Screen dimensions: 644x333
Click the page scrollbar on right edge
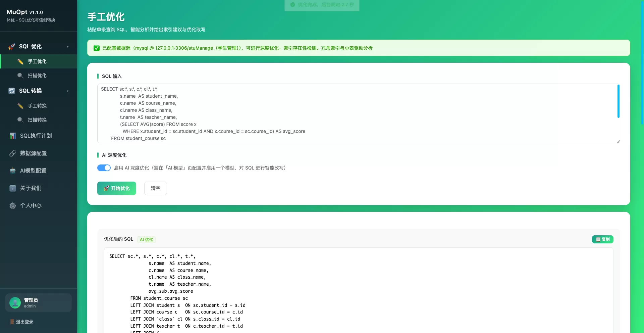click(x=642, y=62)
